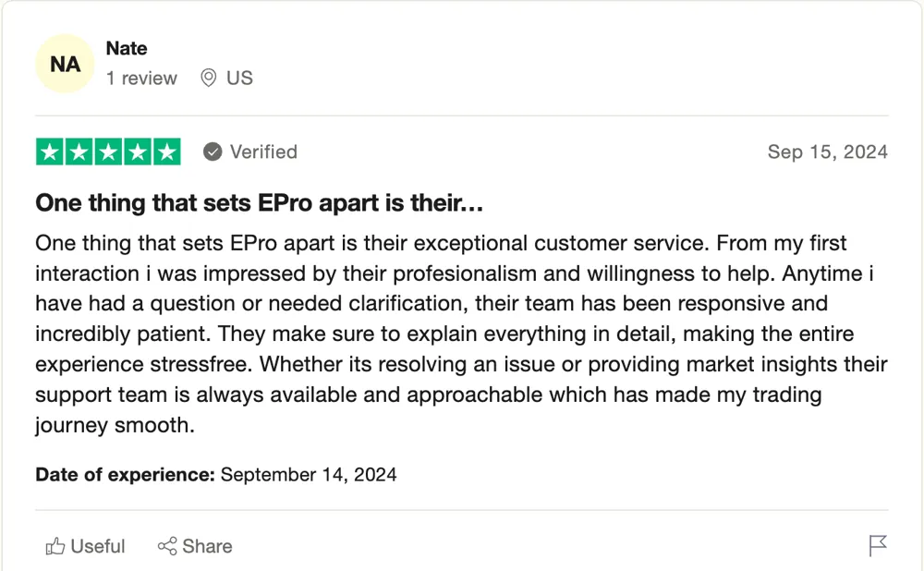
Task: Click the second green rating star
Action: pyautogui.click(x=79, y=152)
